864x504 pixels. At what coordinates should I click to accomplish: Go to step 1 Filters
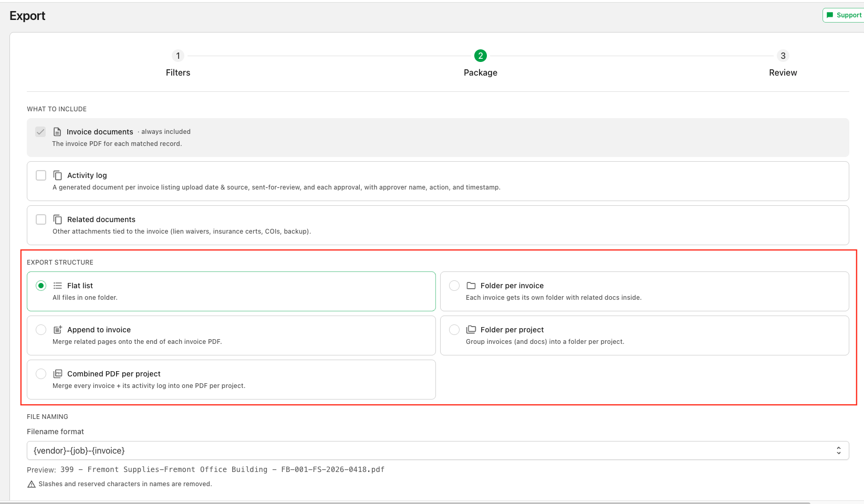(178, 56)
